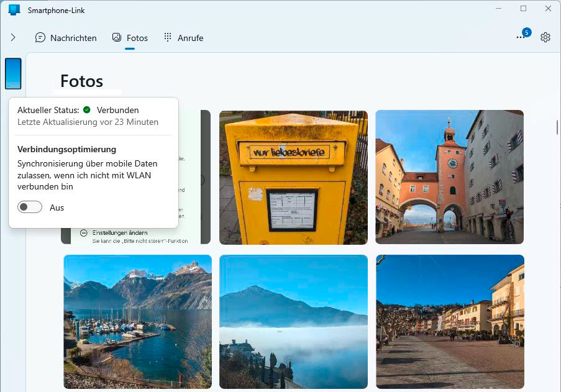Open the town square promenade photo

tap(450, 322)
